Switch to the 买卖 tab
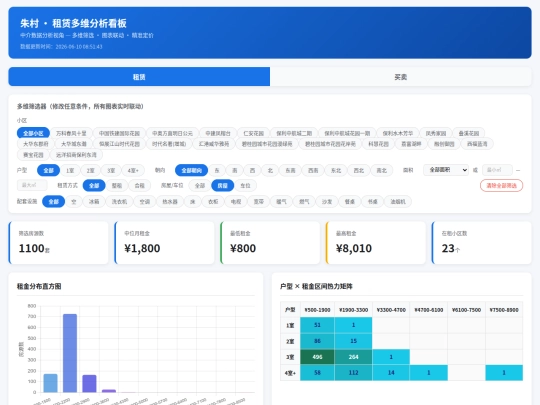This screenshot has height=405, width=540. pos(401,76)
